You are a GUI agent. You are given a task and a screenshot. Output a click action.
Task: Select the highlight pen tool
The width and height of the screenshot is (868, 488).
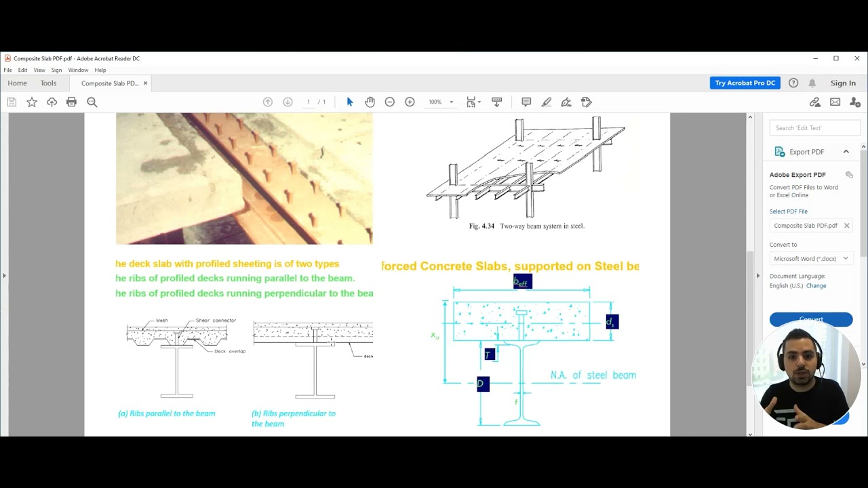tap(547, 102)
